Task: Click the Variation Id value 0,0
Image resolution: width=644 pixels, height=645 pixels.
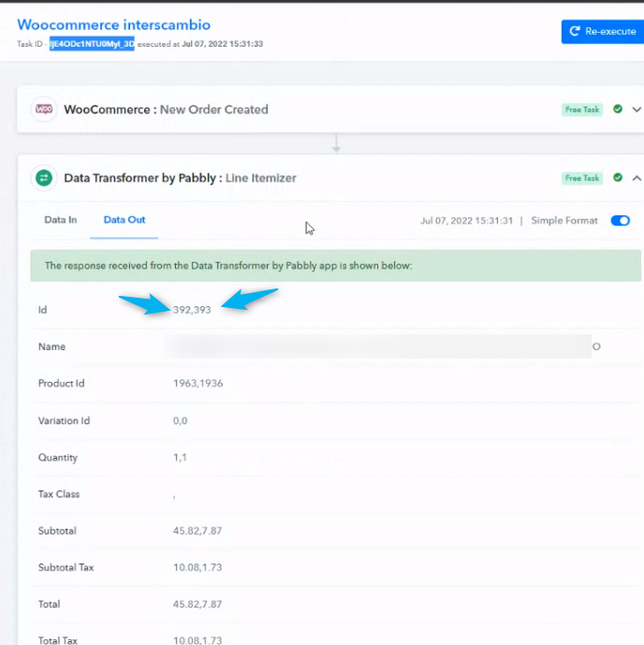Action: pos(180,421)
